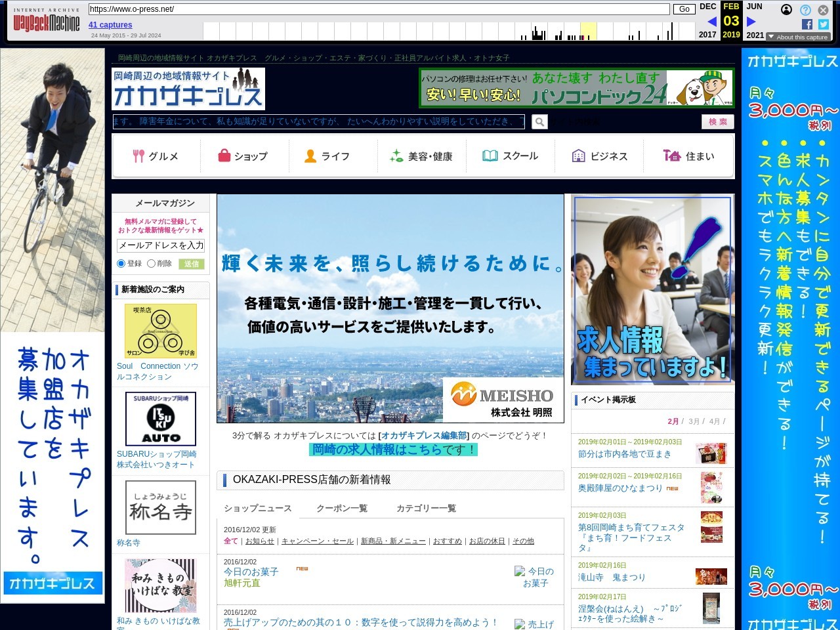Click the オカザキプレス site logo
840x630 pixels.
(188, 89)
